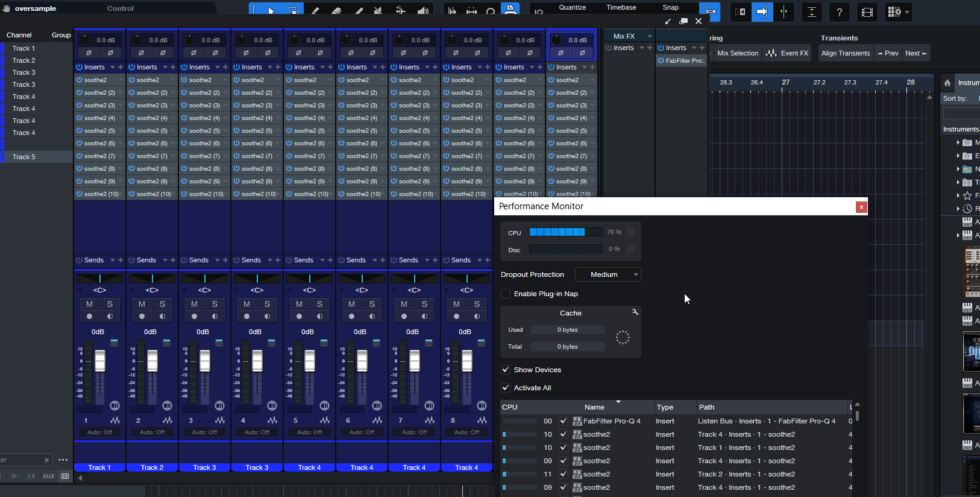Disable the FabFilter Pro-Q 4 device checkbox
Screen dimensions: 980x497
(x=564, y=421)
